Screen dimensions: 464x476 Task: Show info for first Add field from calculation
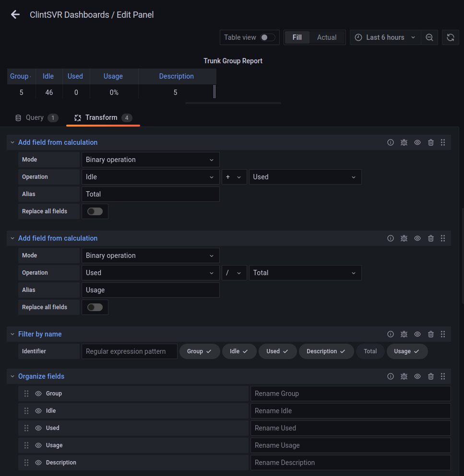(x=391, y=142)
